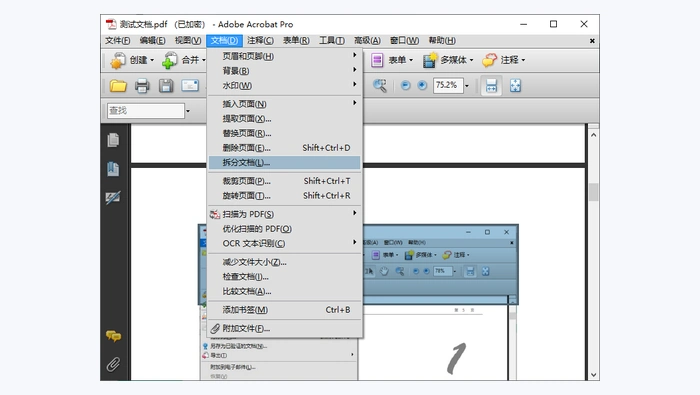Image resolution: width=700 pixels, height=395 pixels.
Task: Choose Delete Pages (删除页面) menu item
Action: 284,148
